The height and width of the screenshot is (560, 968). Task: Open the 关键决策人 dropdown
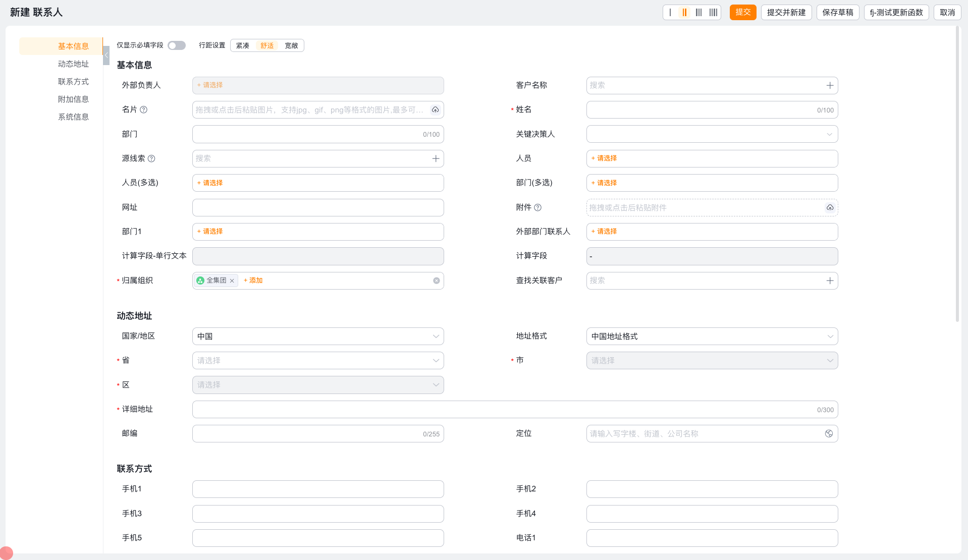tap(712, 134)
